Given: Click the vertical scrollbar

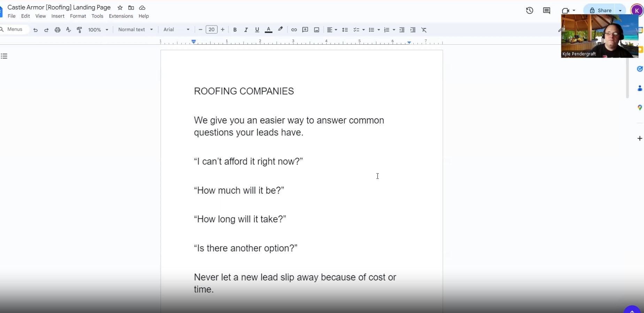Looking at the screenshot, I should point(627,78).
